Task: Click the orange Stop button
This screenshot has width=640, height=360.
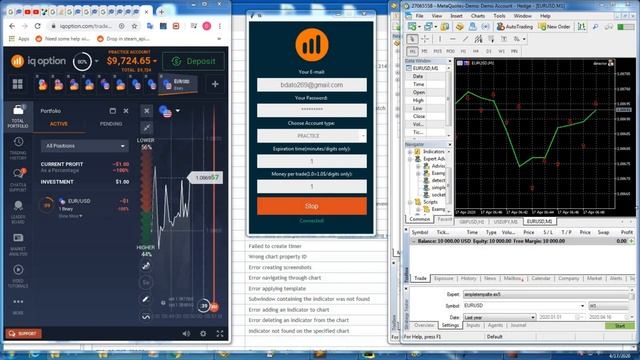Action: pos(311,206)
